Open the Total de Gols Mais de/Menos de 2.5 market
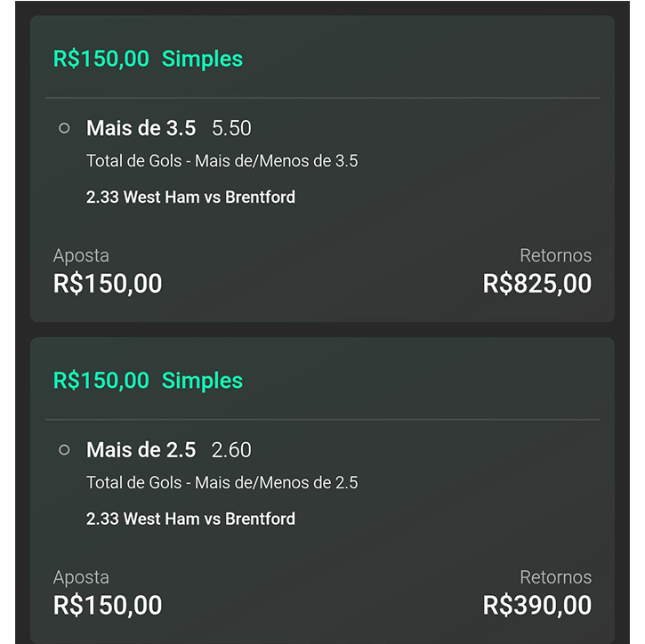This screenshot has width=645, height=644. (222, 483)
